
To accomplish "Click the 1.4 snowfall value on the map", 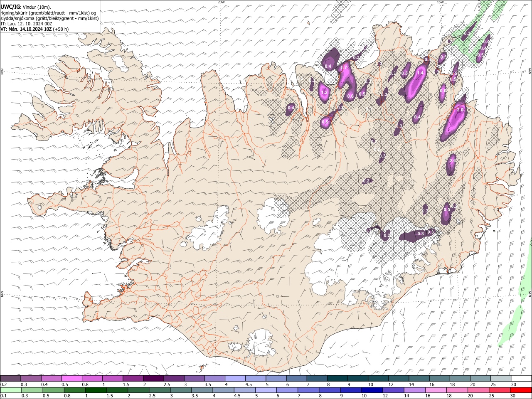I will coord(420,73).
